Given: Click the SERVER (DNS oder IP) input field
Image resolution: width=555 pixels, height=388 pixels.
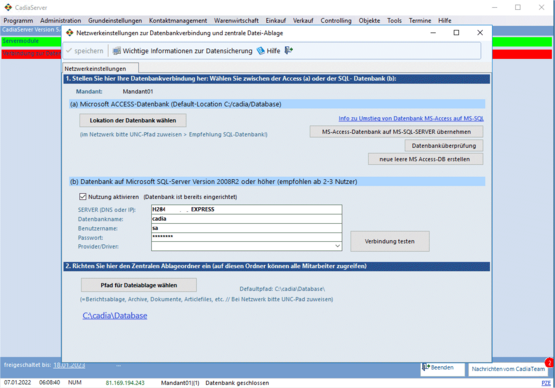Looking at the screenshot, I should tap(246, 209).
